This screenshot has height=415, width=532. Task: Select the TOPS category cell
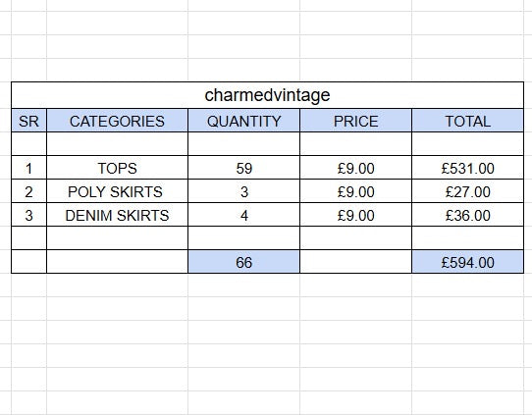point(117,168)
